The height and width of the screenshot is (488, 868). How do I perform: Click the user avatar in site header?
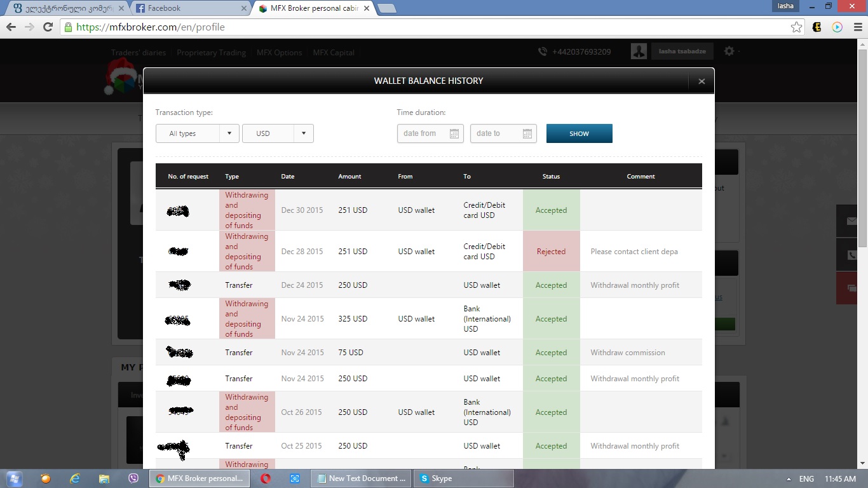(639, 51)
